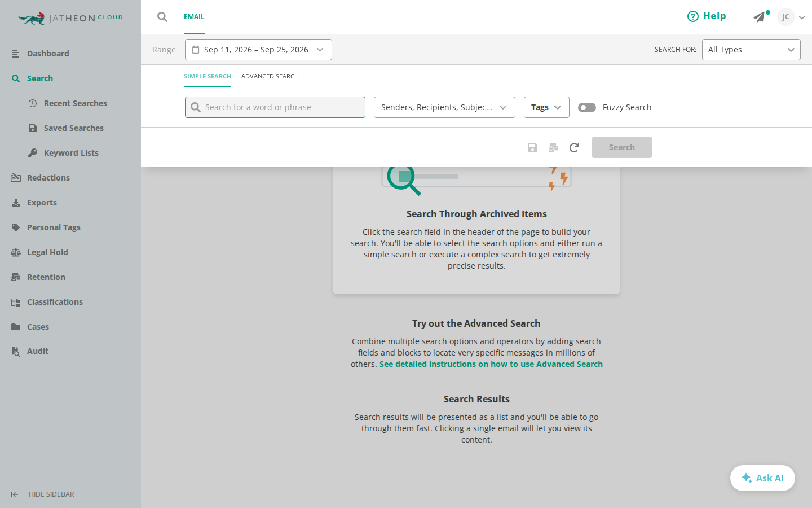Click the Retention sidebar icon
The height and width of the screenshot is (508, 812).
click(16, 277)
